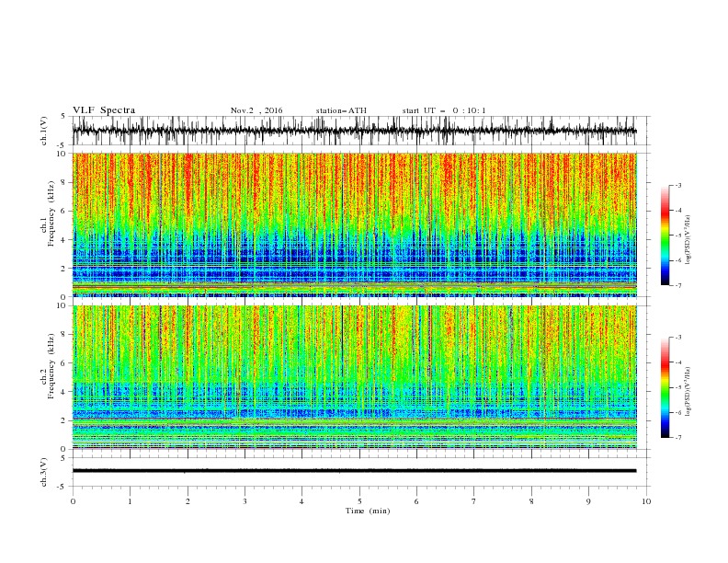Select the "Nov.2 , 2016" date text

point(256,110)
